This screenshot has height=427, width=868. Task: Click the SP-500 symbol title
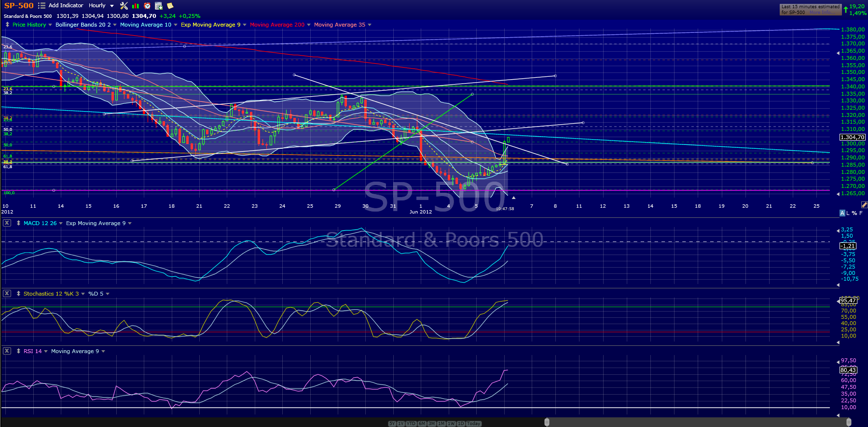coord(19,6)
